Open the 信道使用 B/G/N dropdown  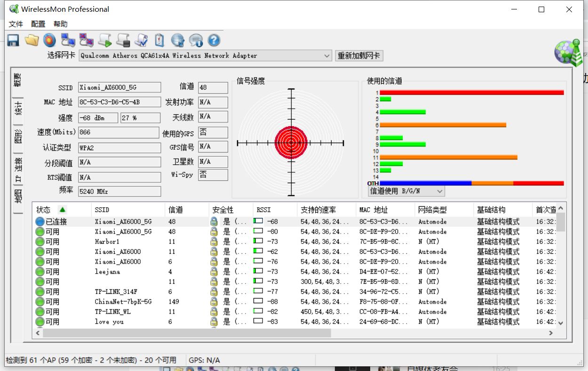tap(406, 191)
